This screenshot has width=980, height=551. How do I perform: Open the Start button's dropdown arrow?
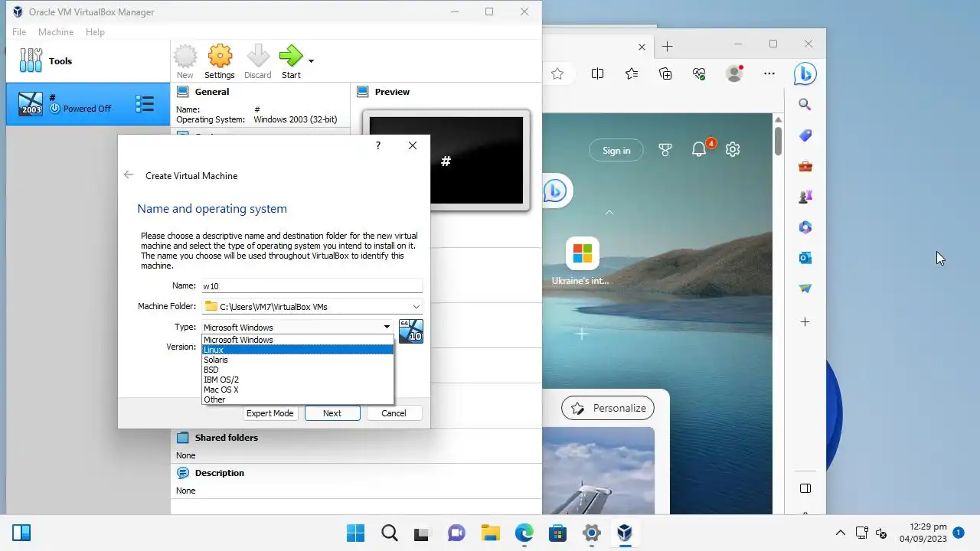coord(311,60)
